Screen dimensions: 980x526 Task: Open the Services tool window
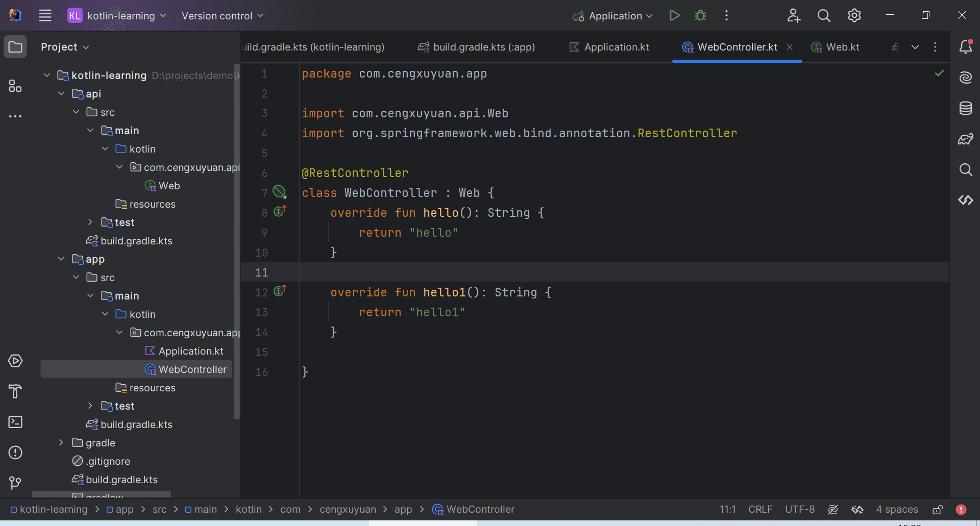15,361
